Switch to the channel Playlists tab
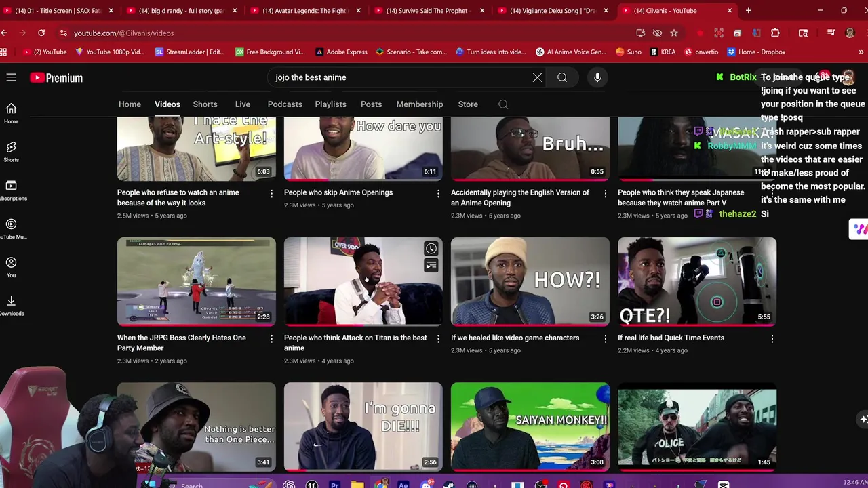 pyautogui.click(x=330, y=104)
